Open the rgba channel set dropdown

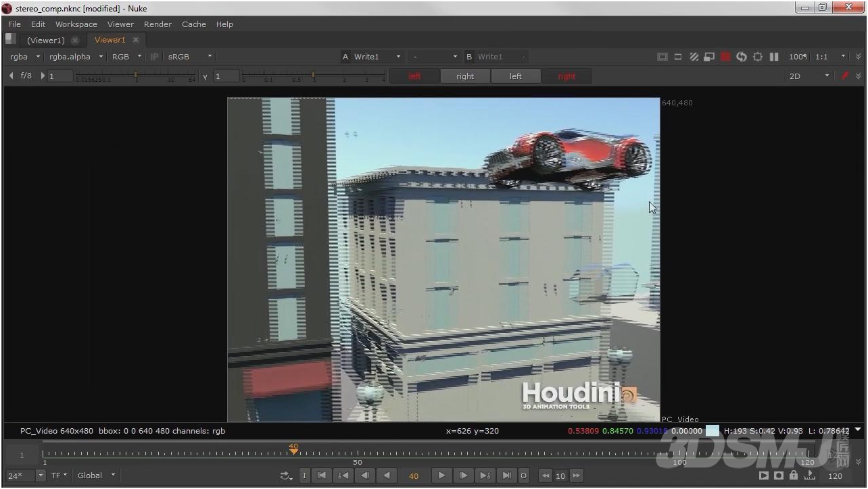pos(25,57)
